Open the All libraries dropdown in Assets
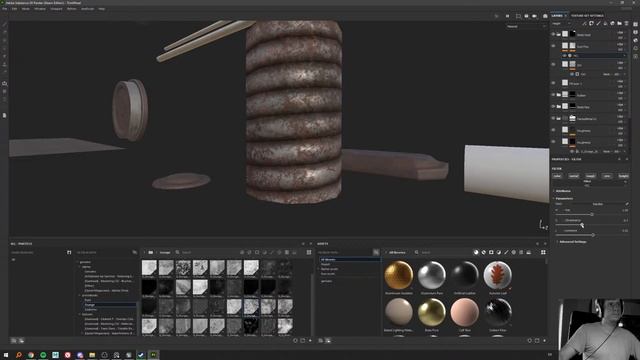The height and width of the screenshot is (360, 640). (x=397, y=252)
